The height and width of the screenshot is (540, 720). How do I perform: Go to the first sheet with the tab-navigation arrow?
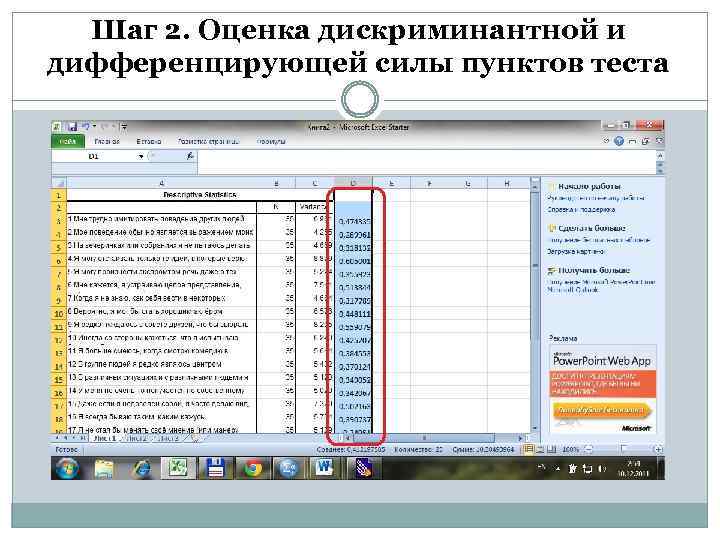tap(57, 439)
